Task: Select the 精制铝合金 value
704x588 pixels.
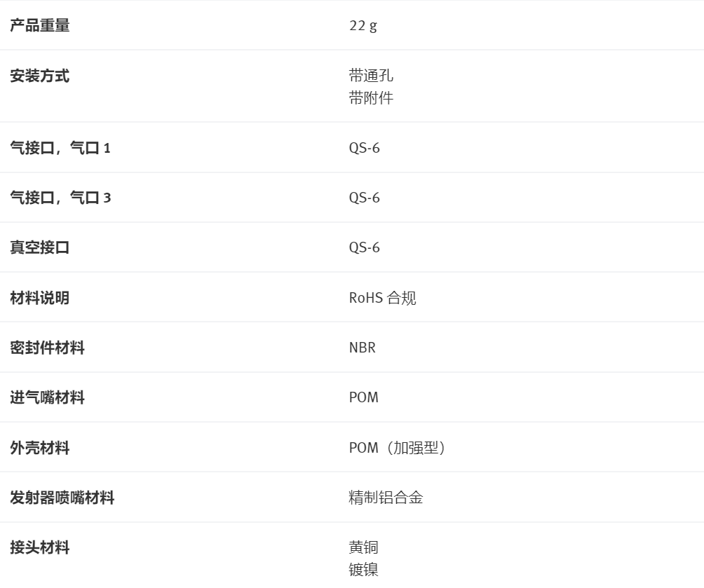Action: (x=386, y=498)
